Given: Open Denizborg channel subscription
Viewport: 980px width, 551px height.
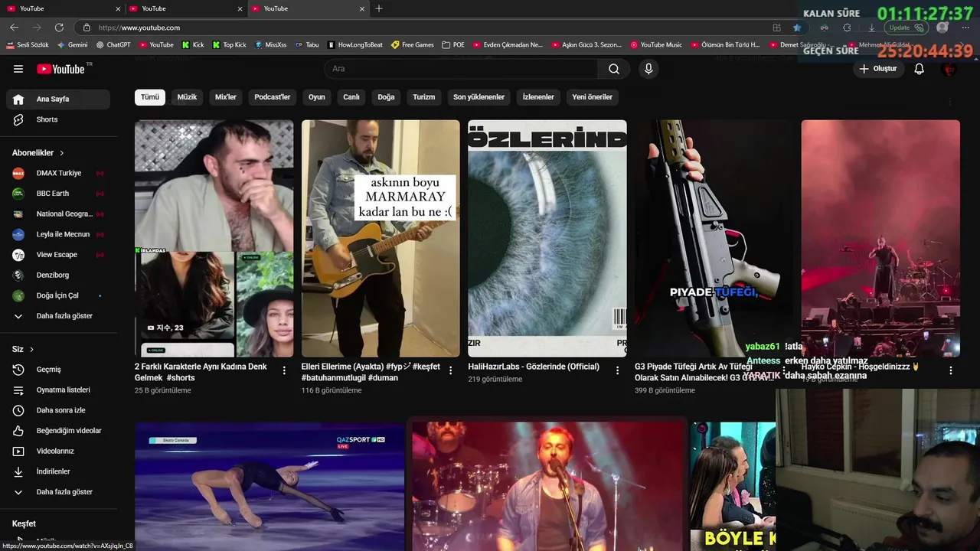Looking at the screenshot, I should tap(58, 275).
